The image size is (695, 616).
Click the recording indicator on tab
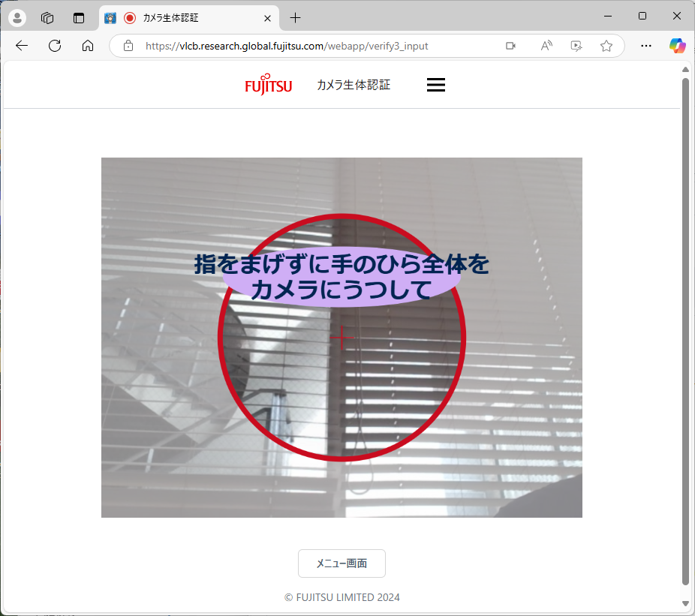[x=130, y=18]
